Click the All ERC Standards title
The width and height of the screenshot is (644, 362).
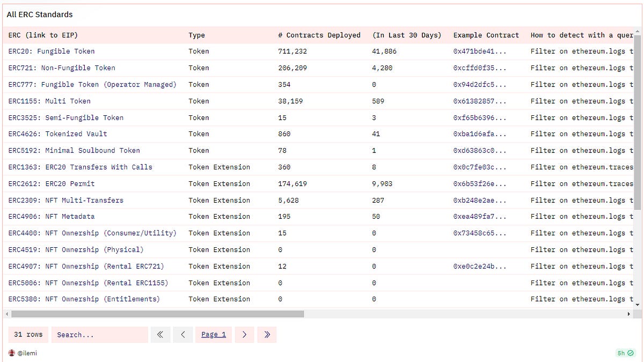point(40,14)
